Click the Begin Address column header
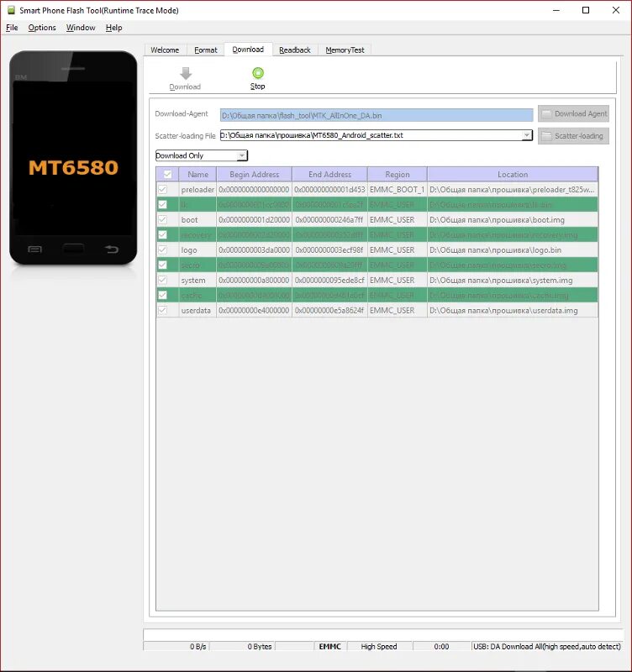The width and height of the screenshot is (632, 672). click(255, 175)
